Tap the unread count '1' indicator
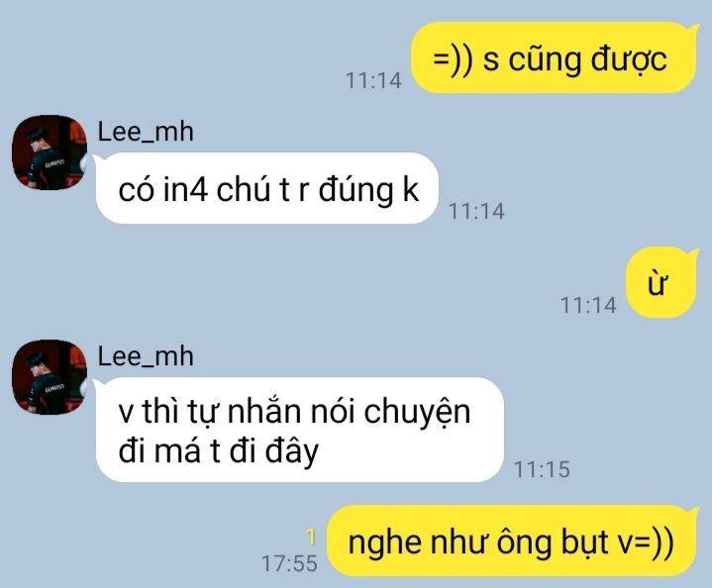Viewport: 712px width, 588px height. [x=311, y=538]
